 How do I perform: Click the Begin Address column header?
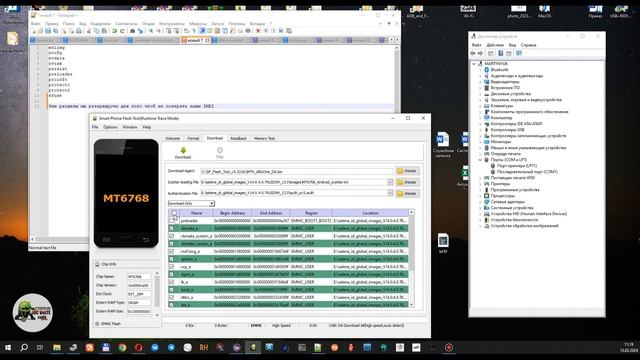[x=232, y=213]
